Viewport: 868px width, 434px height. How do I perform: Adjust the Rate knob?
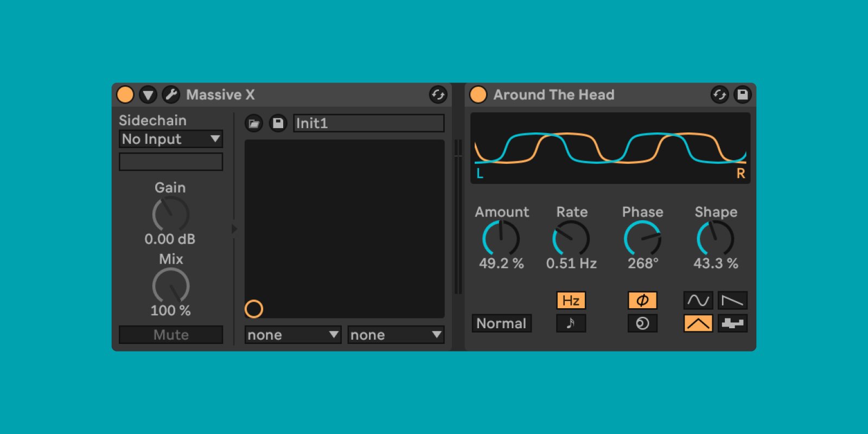(x=571, y=238)
